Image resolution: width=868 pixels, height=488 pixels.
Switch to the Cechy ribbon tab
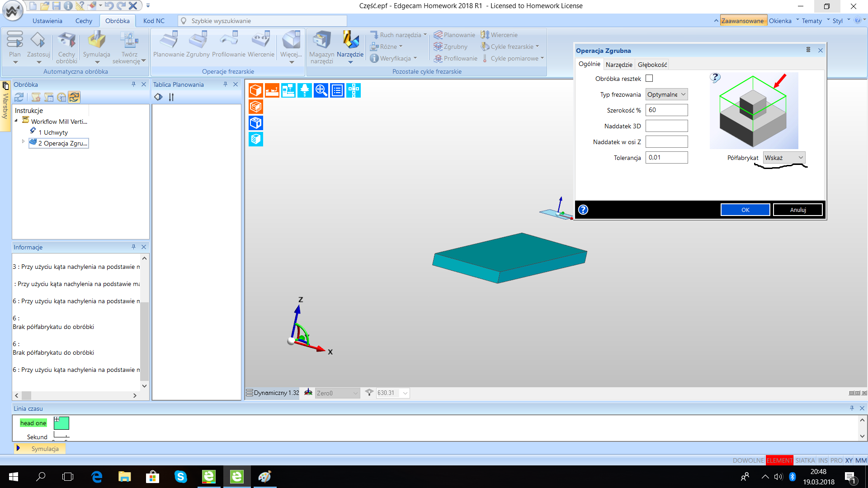point(84,21)
